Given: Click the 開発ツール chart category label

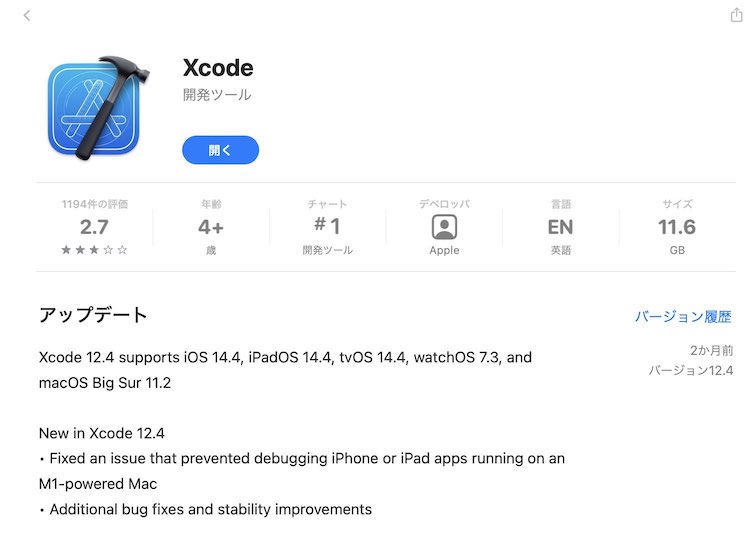Looking at the screenshot, I should 327,250.
